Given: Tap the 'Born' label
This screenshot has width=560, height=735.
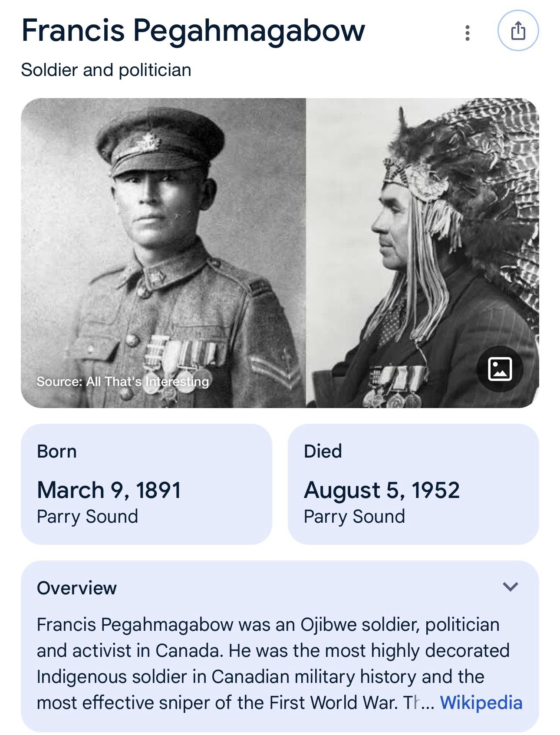Looking at the screenshot, I should (57, 452).
